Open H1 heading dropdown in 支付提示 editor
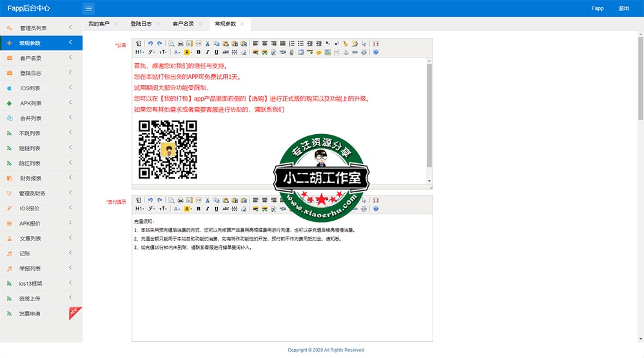The height and width of the screenshot is (358, 644). (x=140, y=209)
